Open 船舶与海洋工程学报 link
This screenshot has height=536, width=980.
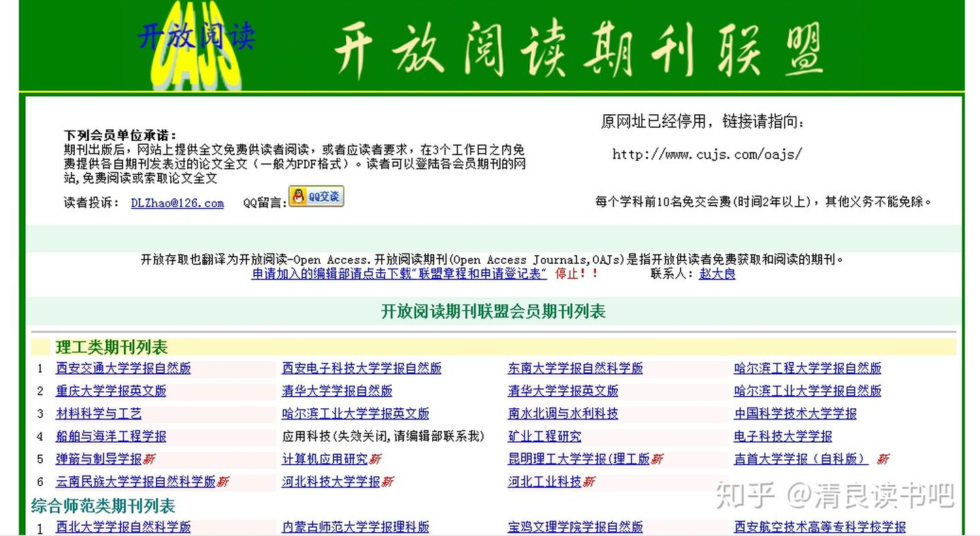click(x=111, y=436)
